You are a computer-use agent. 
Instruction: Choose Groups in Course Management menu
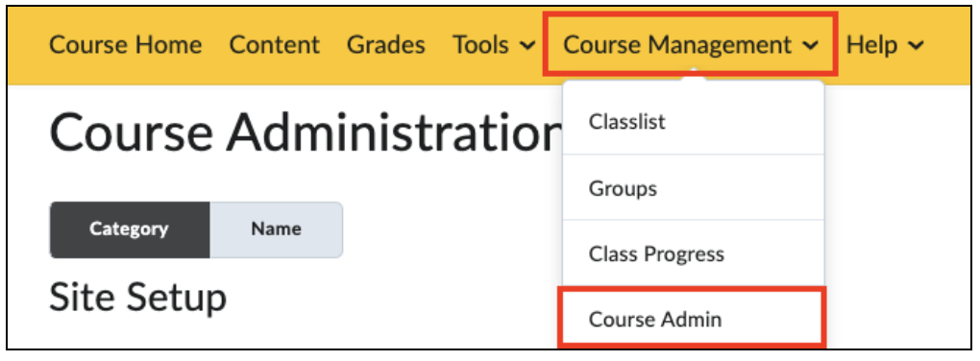click(x=693, y=188)
